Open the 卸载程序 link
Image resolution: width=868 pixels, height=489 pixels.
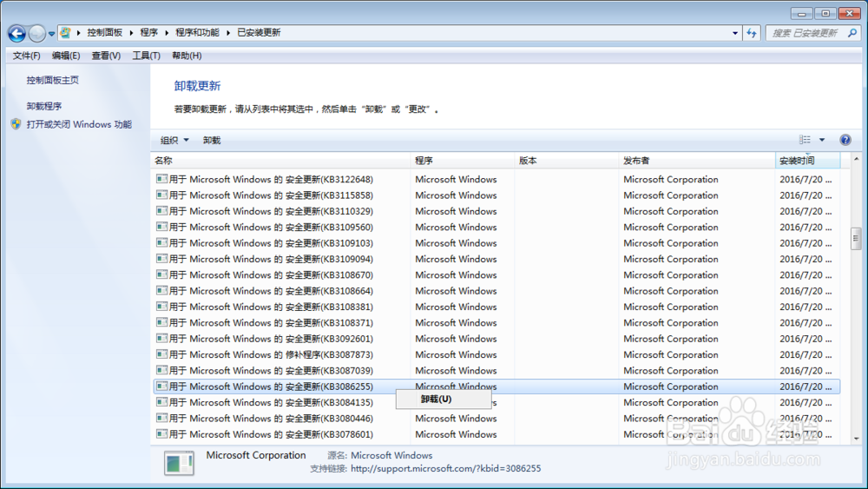(43, 106)
